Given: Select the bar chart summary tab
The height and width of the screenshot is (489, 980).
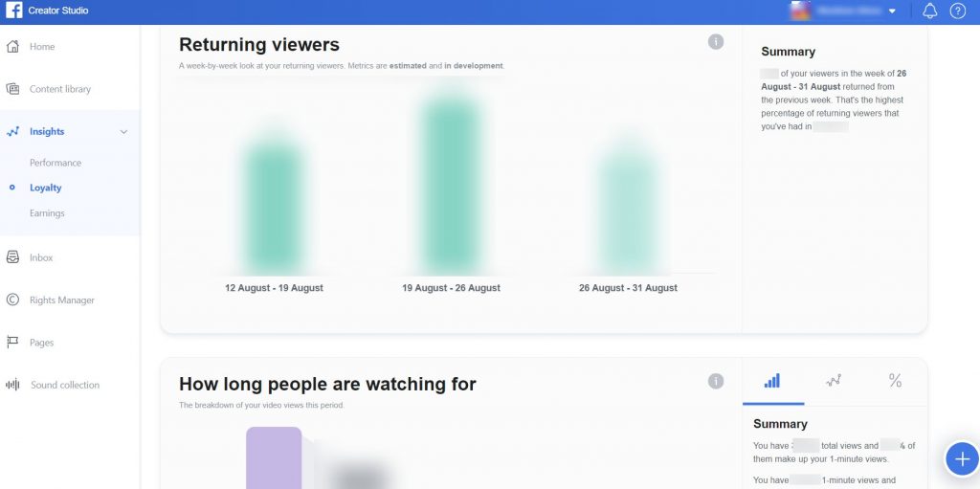Looking at the screenshot, I should pos(772,381).
